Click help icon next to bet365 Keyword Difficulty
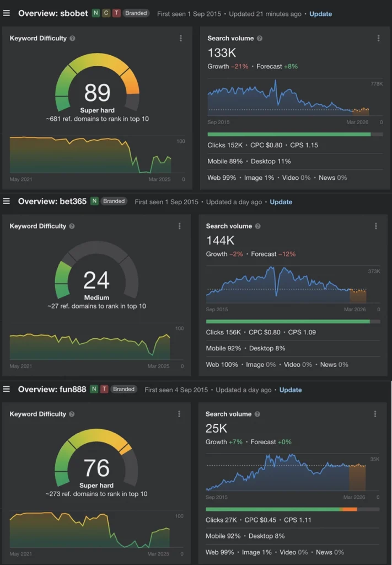 [72, 226]
